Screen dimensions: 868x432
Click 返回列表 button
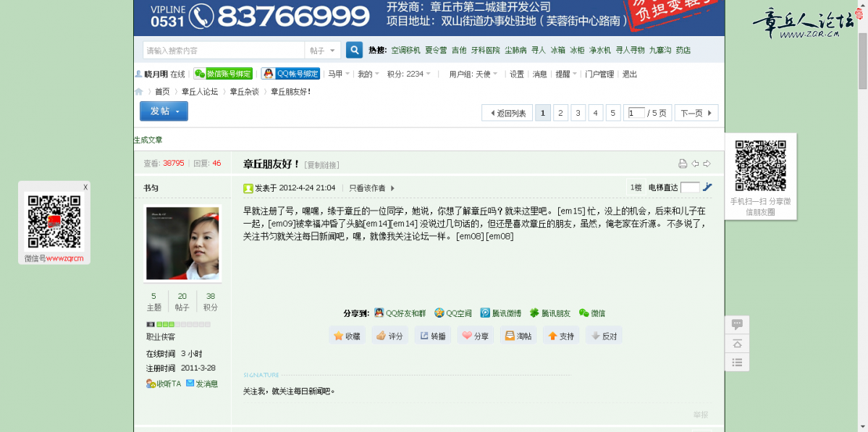507,113
